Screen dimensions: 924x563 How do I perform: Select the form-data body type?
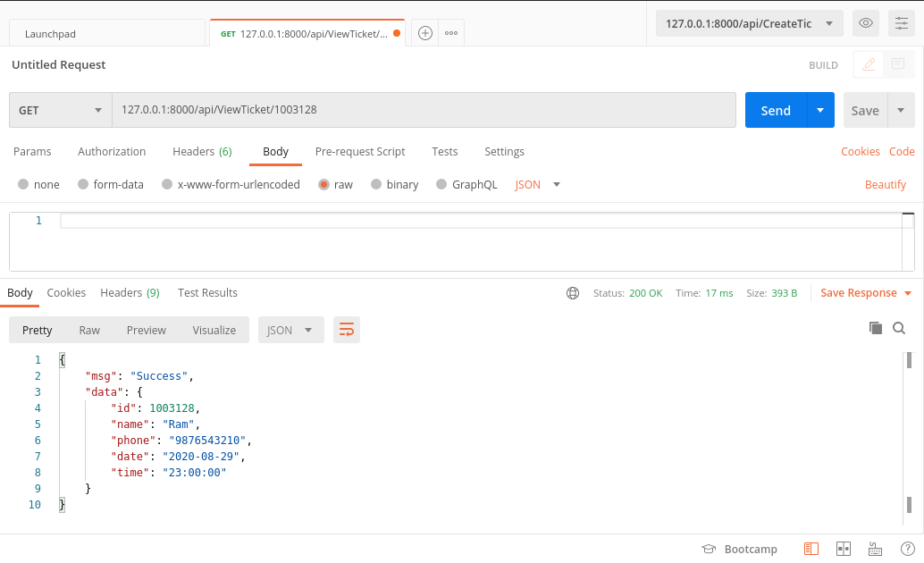[x=83, y=184]
